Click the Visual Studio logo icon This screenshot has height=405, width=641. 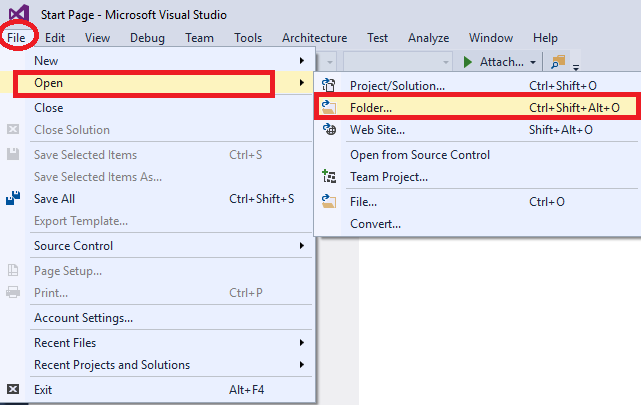pyautogui.click(x=19, y=14)
